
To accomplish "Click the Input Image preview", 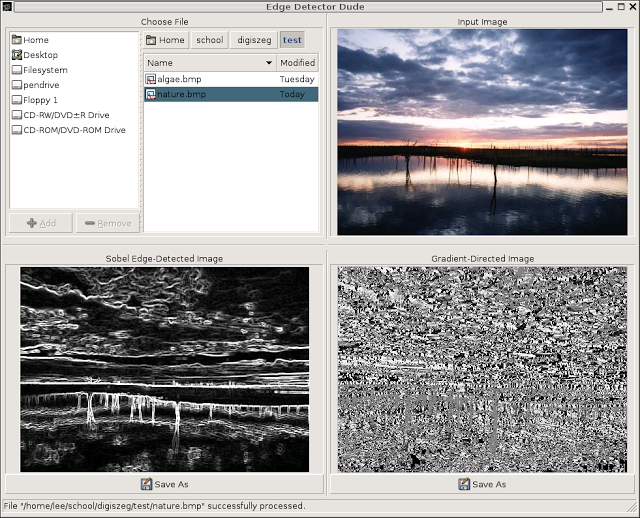I will click(482, 132).
